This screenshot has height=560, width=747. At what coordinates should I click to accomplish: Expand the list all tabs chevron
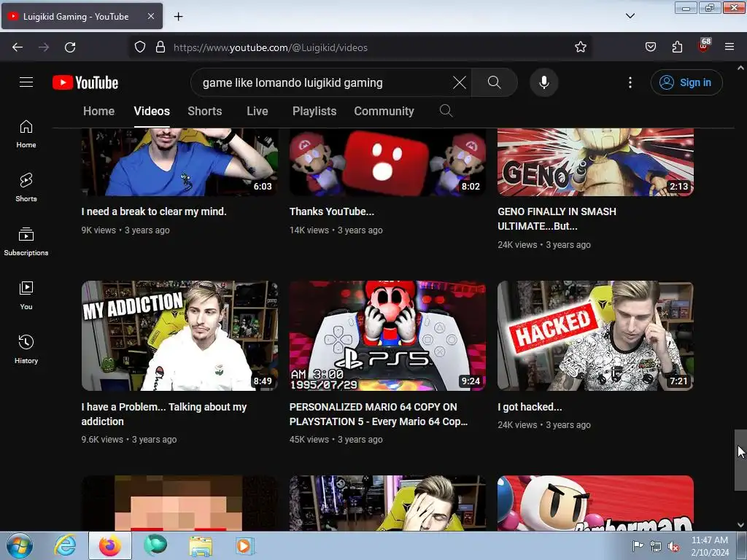[630, 16]
